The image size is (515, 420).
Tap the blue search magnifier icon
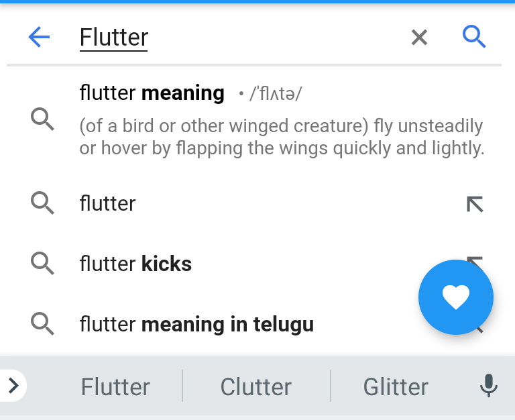coord(474,36)
